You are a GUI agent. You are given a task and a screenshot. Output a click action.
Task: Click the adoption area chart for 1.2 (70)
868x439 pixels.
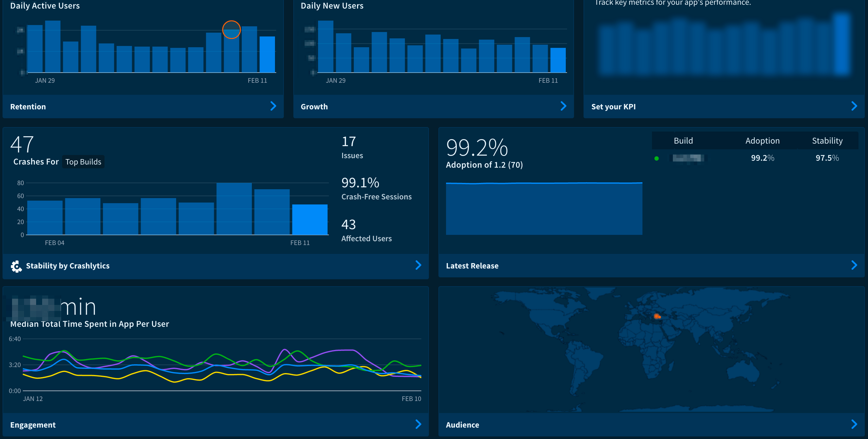click(544, 209)
